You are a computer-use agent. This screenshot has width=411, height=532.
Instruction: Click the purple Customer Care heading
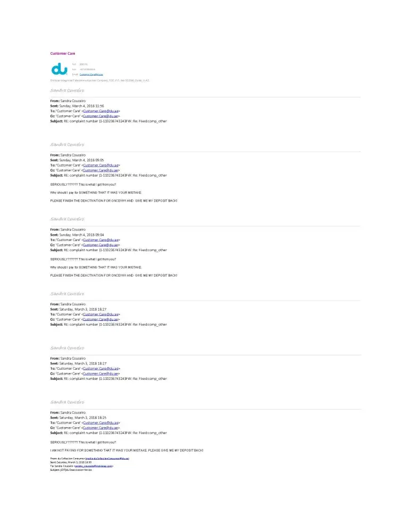[x=63, y=53]
